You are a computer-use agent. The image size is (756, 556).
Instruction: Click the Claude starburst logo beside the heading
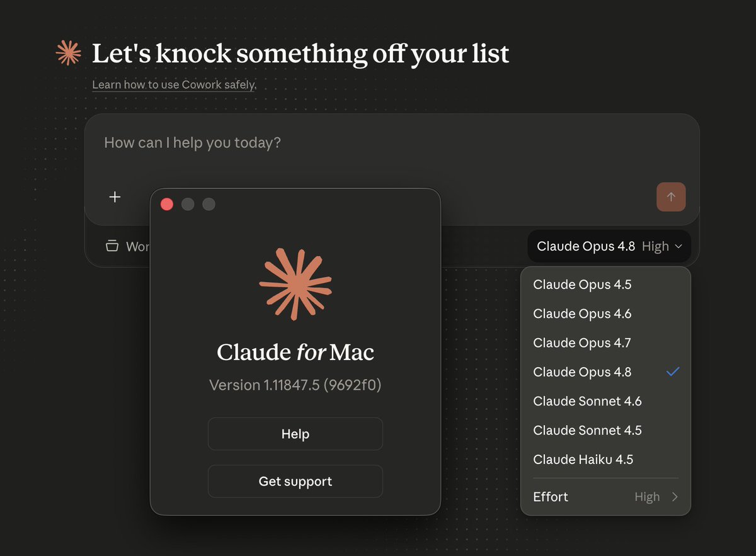pos(69,53)
